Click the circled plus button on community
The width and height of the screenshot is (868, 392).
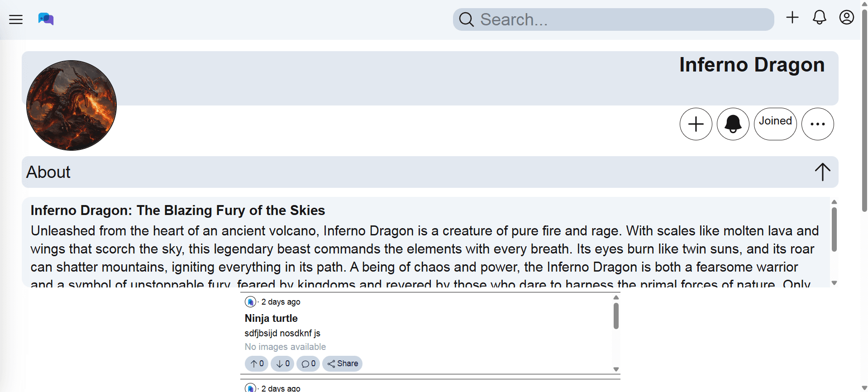pyautogui.click(x=696, y=124)
